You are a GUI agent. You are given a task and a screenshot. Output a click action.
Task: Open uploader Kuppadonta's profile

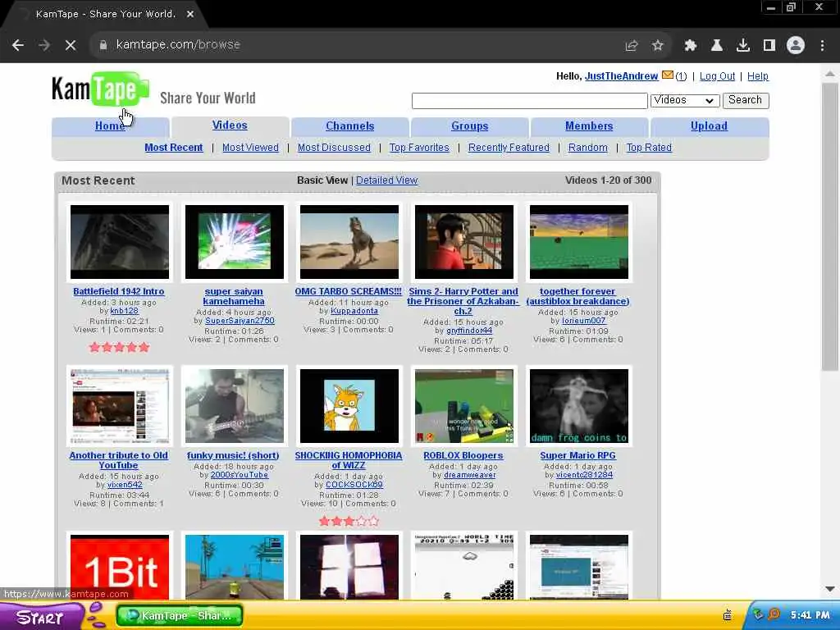[x=354, y=311]
